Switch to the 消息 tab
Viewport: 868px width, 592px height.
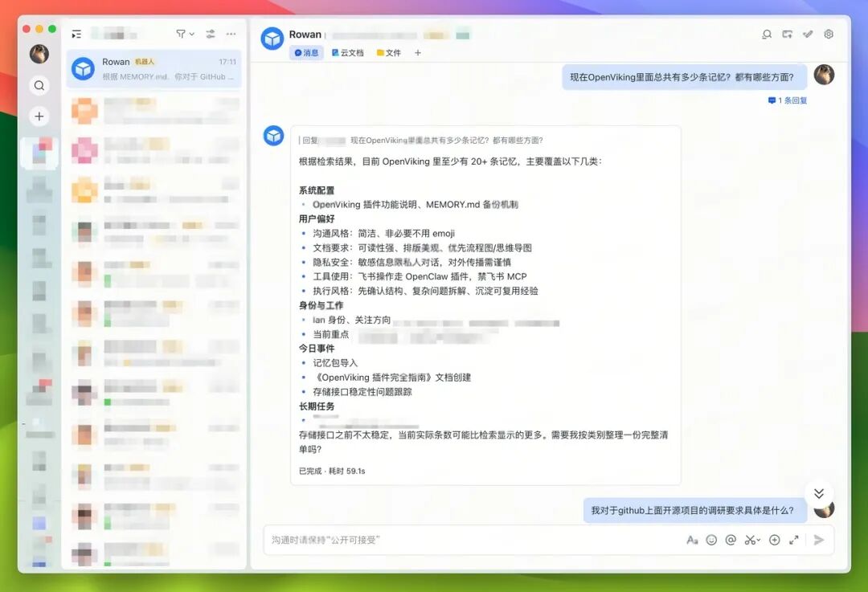click(306, 52)
